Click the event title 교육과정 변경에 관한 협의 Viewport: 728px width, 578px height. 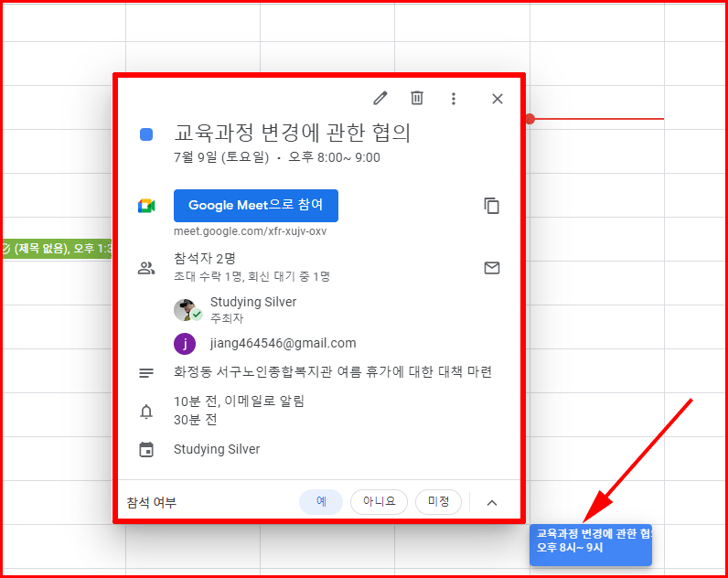(x=292, y=133)
